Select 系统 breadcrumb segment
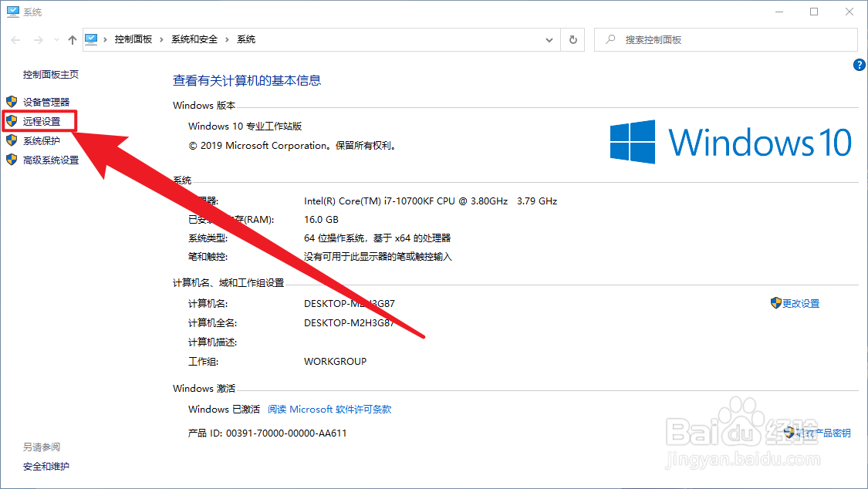This screenshot has width=868, height=489. 246,39
